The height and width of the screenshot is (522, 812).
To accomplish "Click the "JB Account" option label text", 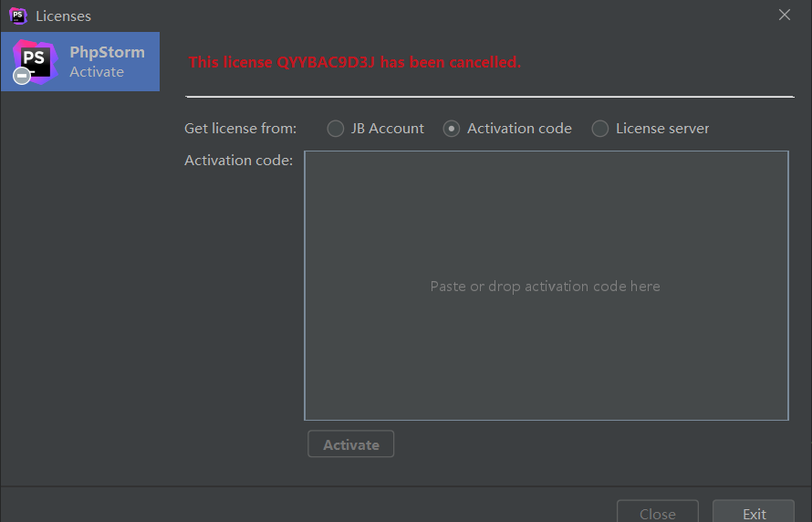I will (x=387, y=129).
